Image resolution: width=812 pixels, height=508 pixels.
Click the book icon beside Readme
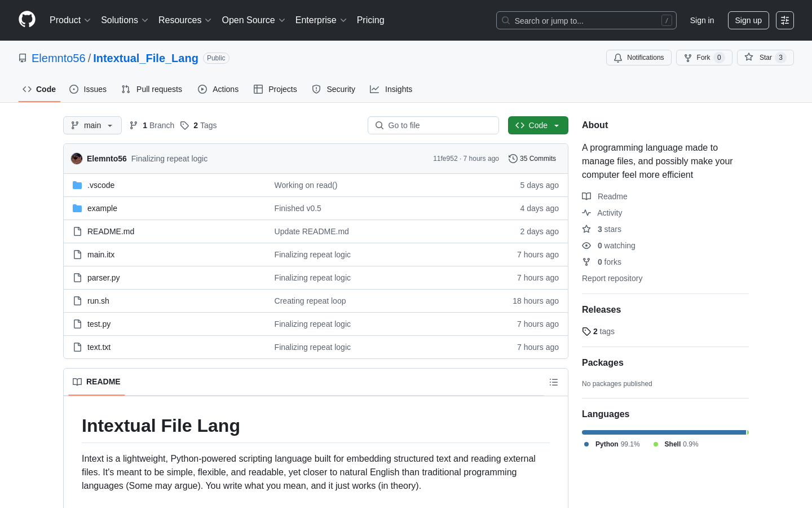(586, 196)
